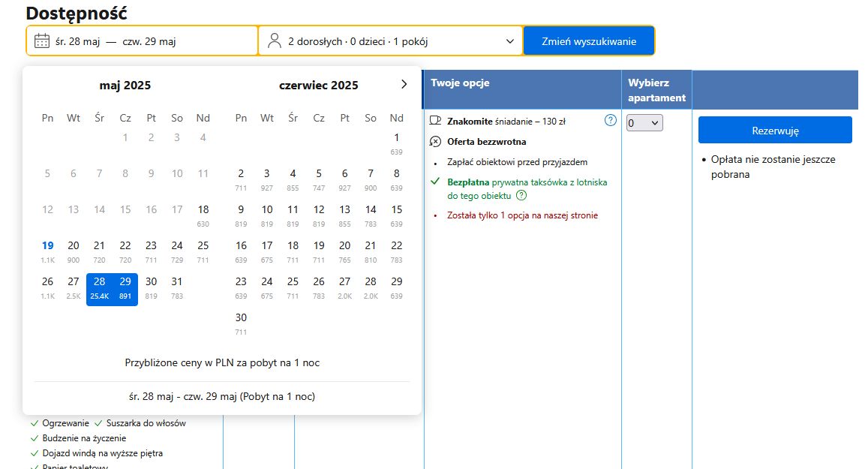Click the breakfast cup icon
868x469 pixels.
(x=436, y=120)
